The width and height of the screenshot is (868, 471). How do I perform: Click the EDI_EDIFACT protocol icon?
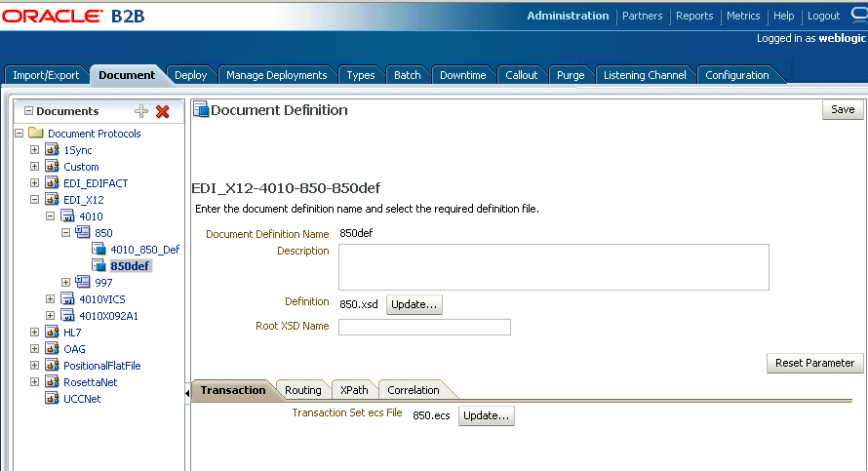[52, 182]
